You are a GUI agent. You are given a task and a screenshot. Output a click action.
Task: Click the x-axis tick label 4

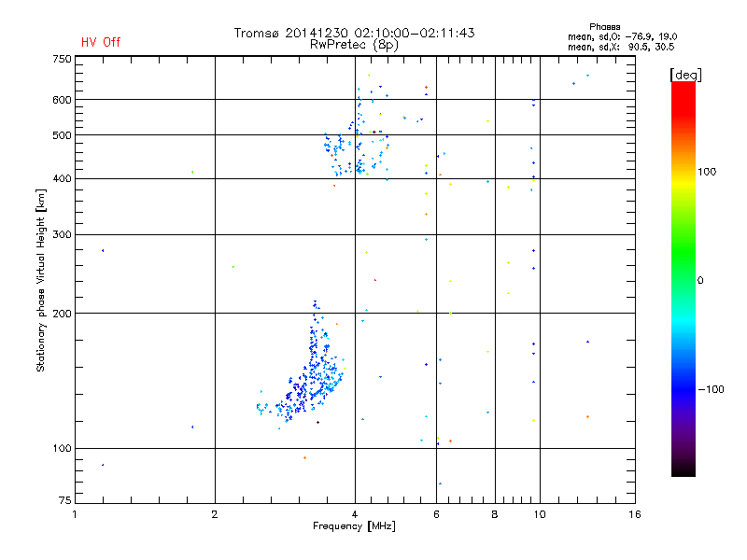(x=355, y=514)
